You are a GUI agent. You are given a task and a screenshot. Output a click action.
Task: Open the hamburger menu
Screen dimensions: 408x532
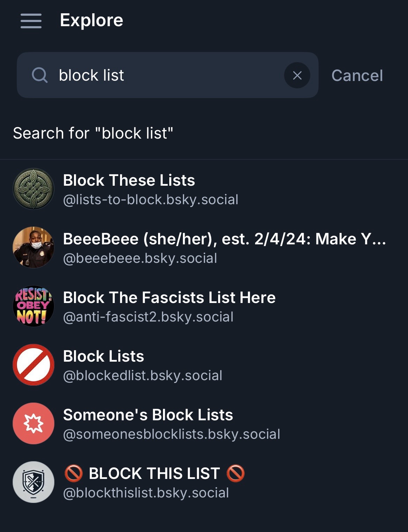(31, 21)
